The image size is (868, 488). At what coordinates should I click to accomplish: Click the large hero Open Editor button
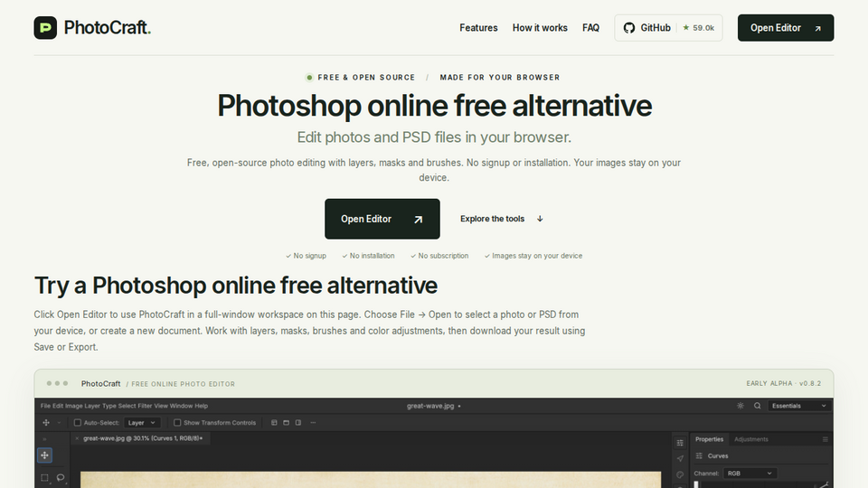click(x=382, y=219)
